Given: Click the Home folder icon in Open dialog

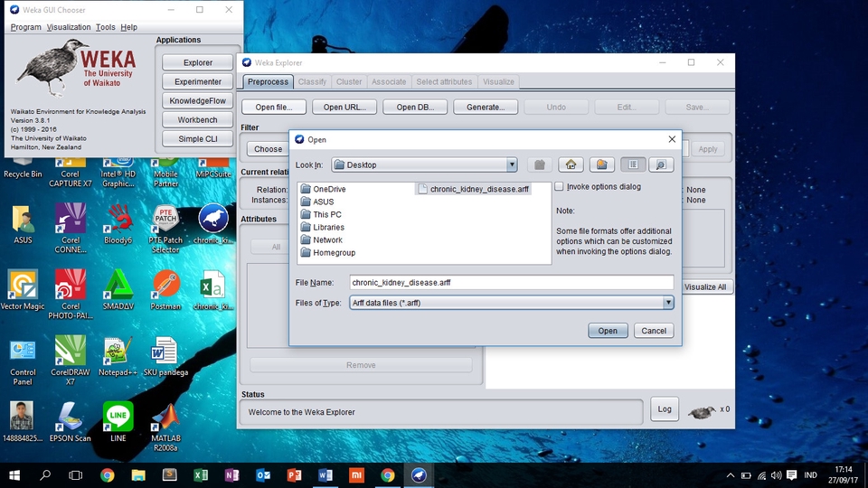Looking at the screenshot, I should point(570,164).
